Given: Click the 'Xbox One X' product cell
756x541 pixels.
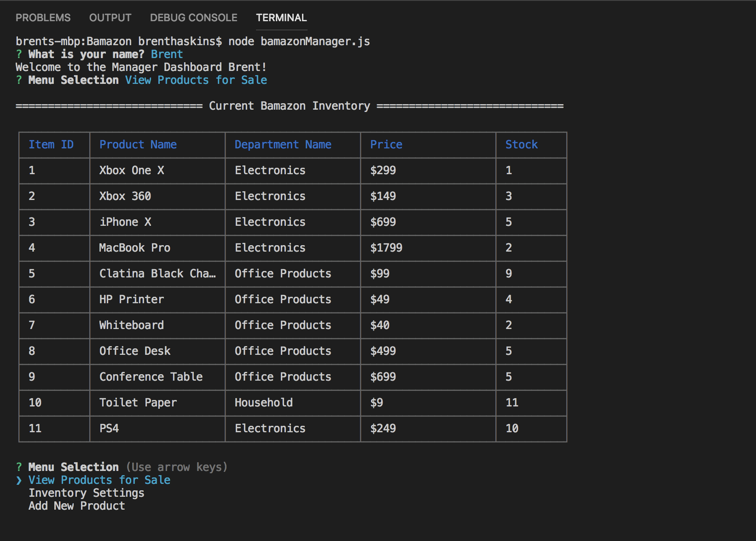Looking at the screenshot, I should tap(157, 171).
